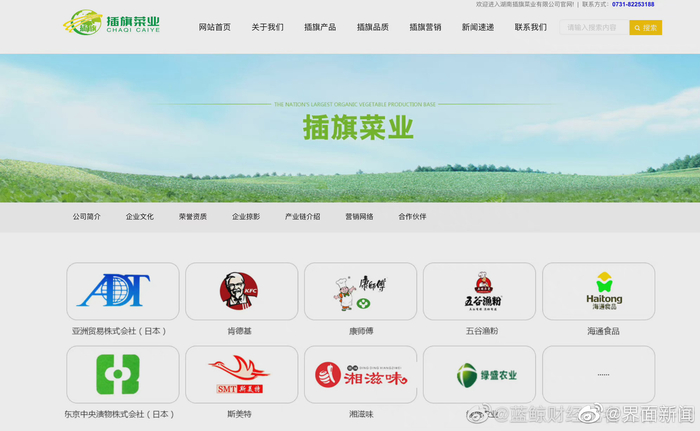Click the 五谷渔粉 logo card
The image size is (700, 431).
pos(479,291)
